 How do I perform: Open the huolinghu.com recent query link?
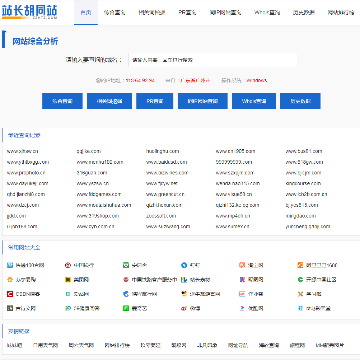[162, 151]
